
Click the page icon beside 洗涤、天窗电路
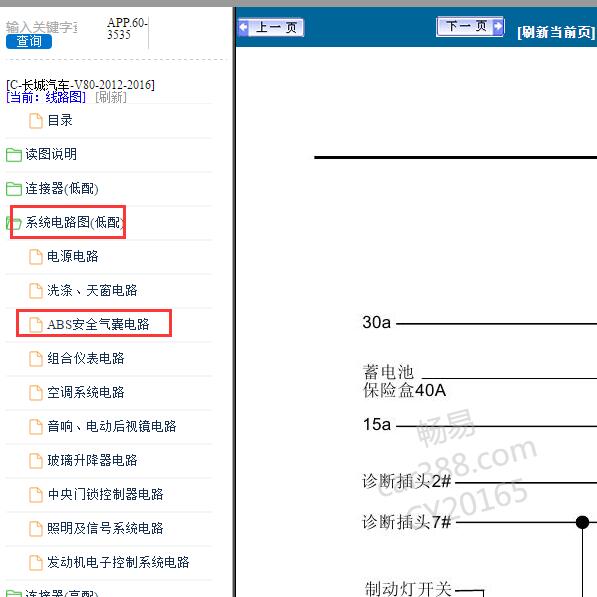pos(36,291)
